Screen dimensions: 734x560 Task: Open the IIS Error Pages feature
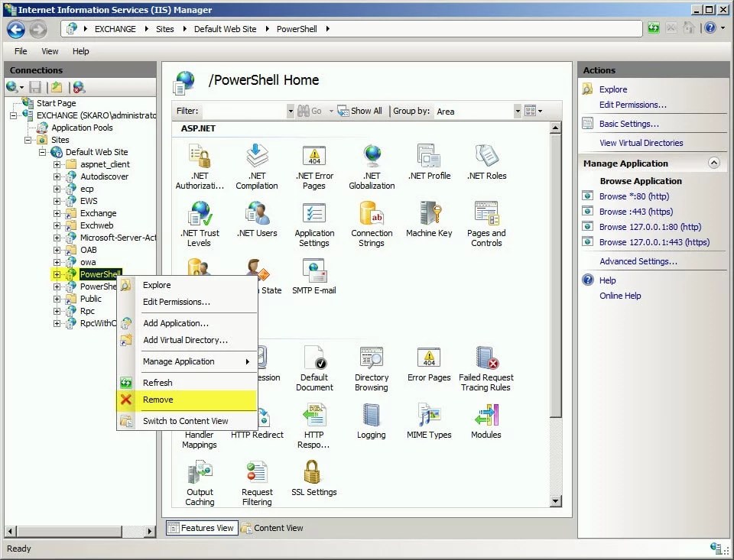[429, 364]
